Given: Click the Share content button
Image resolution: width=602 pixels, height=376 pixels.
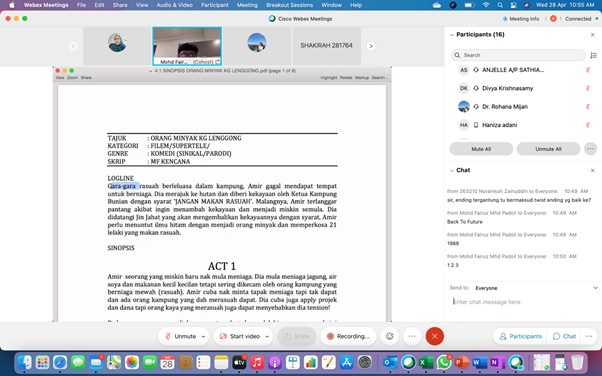Looking at the screenshot, I should point(296,336).
